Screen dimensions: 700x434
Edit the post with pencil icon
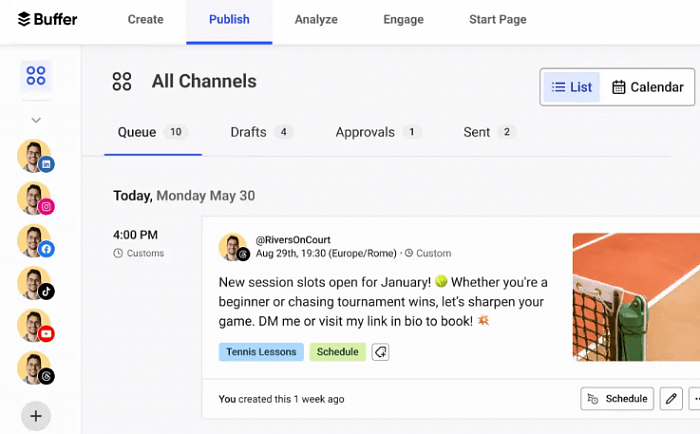pos(672,399)
